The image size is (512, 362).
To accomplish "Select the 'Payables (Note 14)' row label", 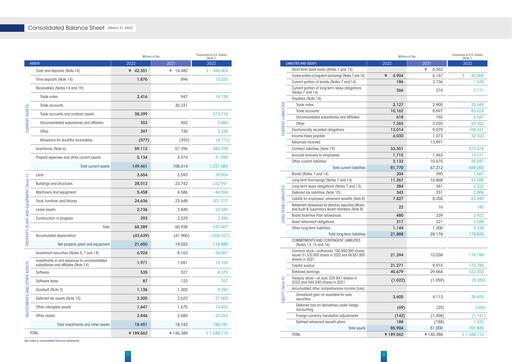I will [x=306, y=98].
